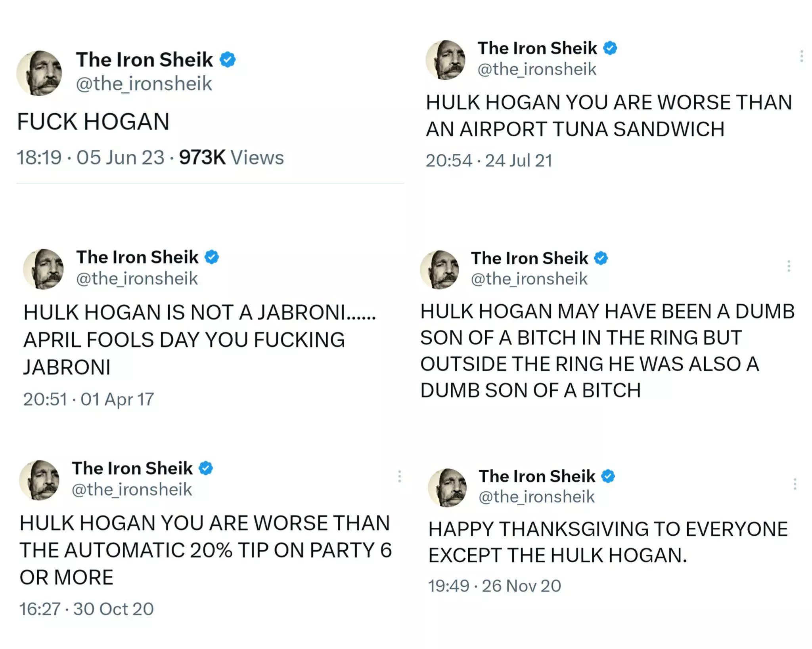The height and width of the screenshot is (649, 812).
Task: Click 'The Iron Sheik' name on Thanksgiving tweet
Action: click(x=537, y=476)
